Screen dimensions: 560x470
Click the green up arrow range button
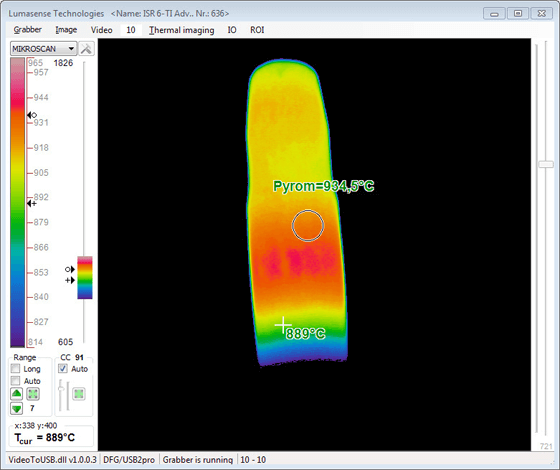tap(17, 394)
